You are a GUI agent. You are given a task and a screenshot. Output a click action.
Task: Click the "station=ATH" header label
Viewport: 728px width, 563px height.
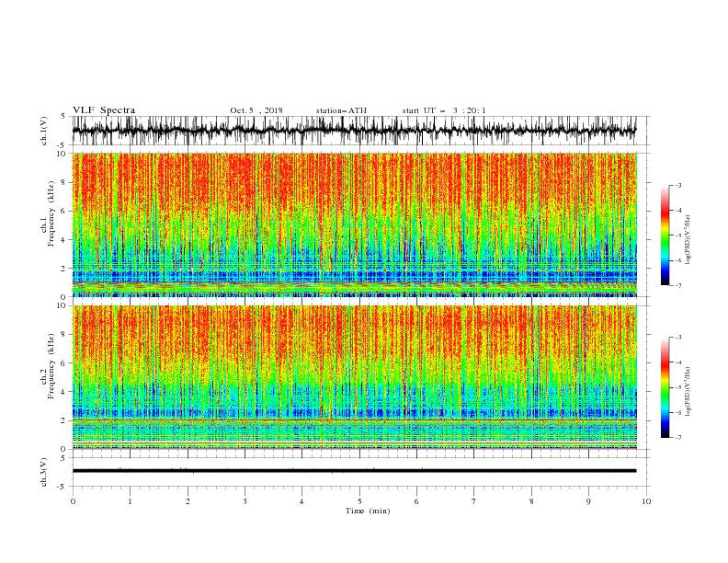coord(341,110)
